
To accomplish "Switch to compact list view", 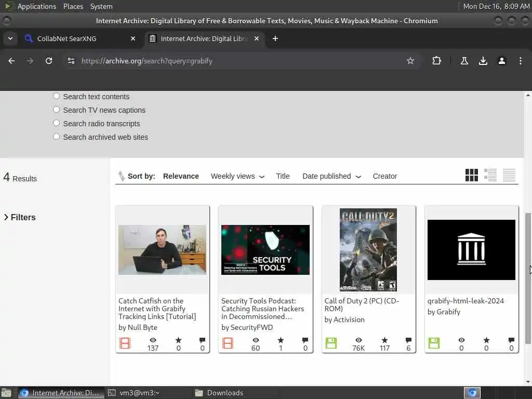I will click(509, 175).
